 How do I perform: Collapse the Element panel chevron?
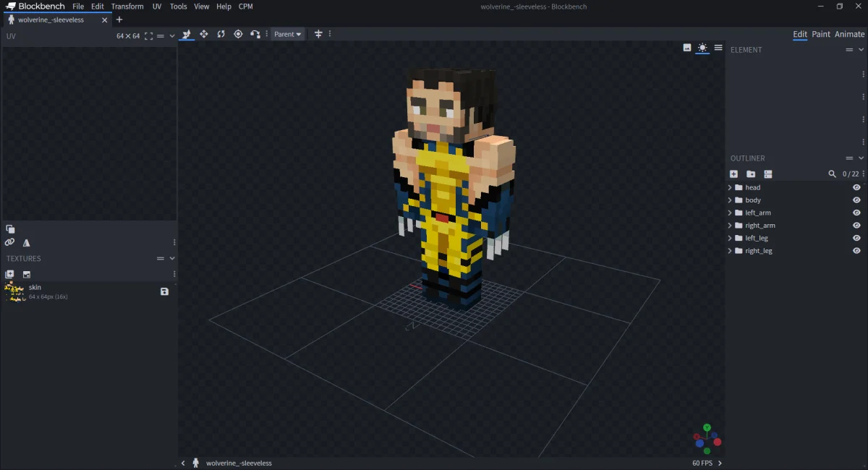[x=861, y=50]
